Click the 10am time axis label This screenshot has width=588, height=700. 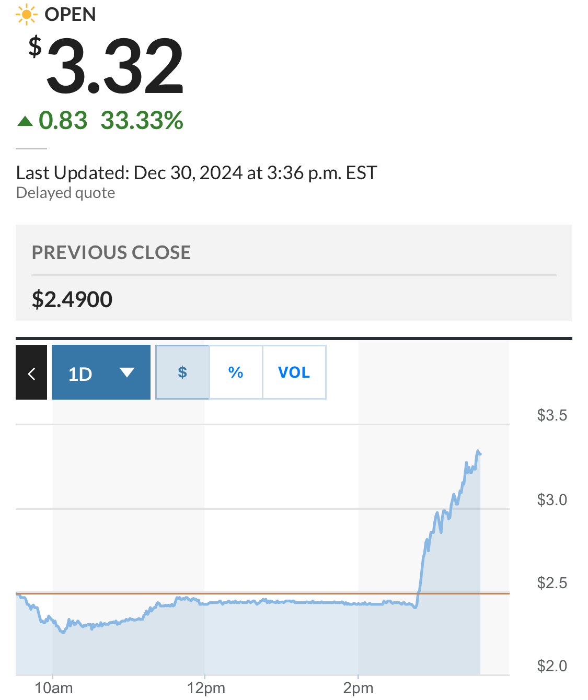click(x=53, y=688)
